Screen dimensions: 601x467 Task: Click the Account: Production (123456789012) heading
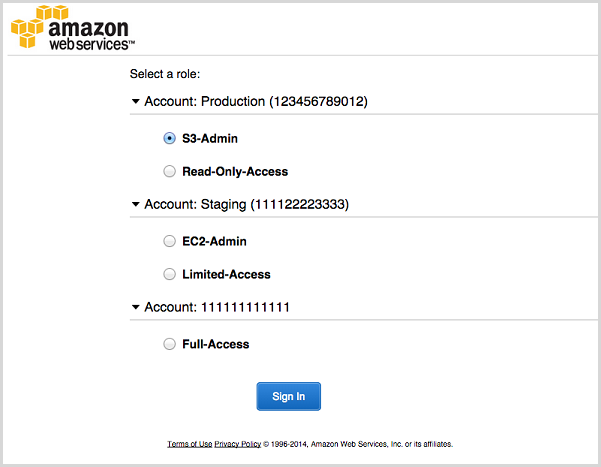(256, 102)
